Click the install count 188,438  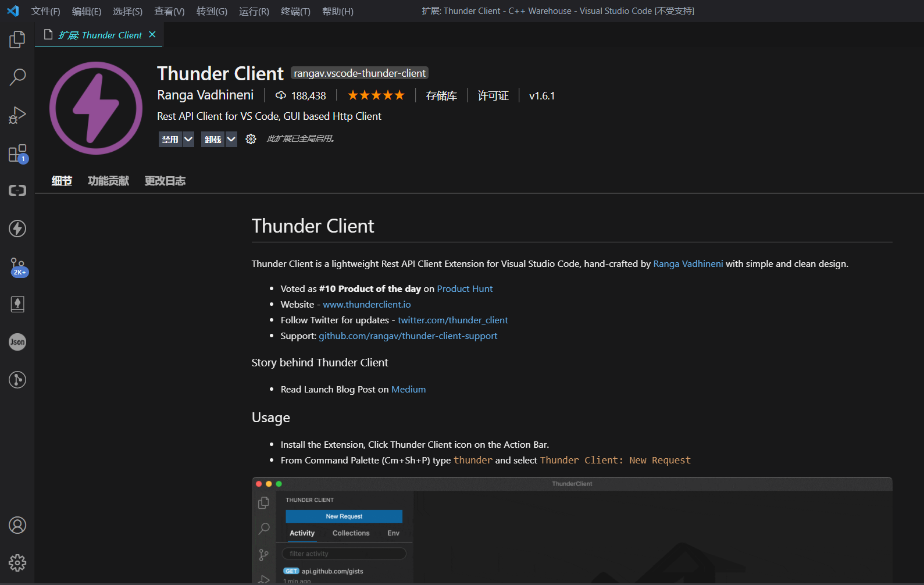(x=301, y=95)
